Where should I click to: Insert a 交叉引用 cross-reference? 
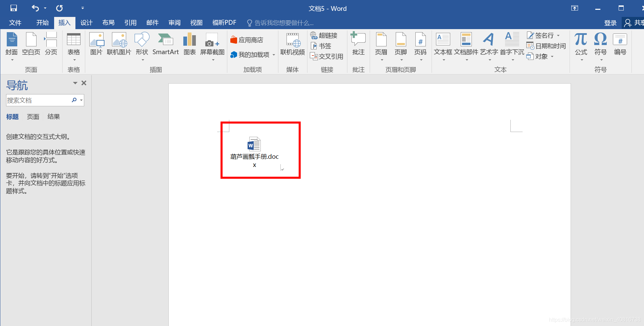click(327, 56)
